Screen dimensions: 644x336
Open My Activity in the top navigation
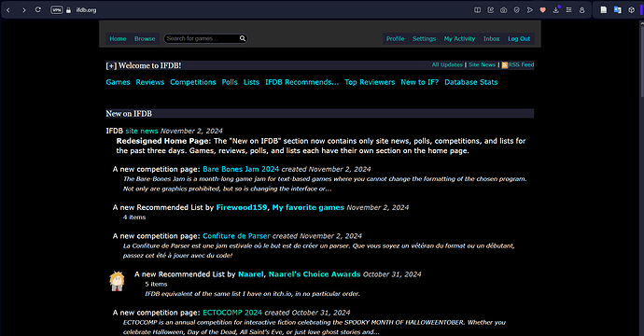click(x=459, y=38)
